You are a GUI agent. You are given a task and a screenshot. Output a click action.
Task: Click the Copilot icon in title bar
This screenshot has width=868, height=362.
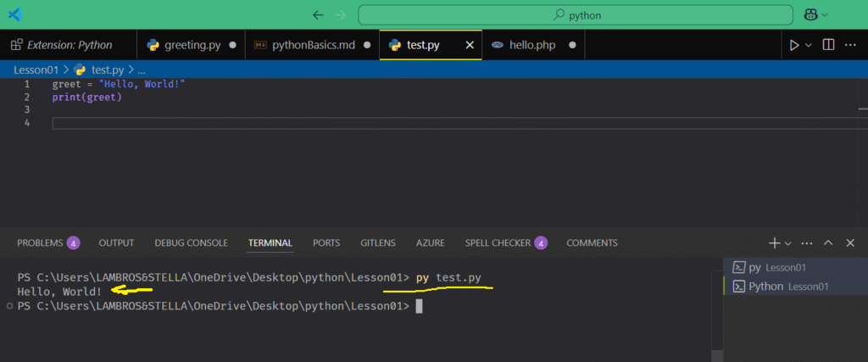click(x=810, y=14)
